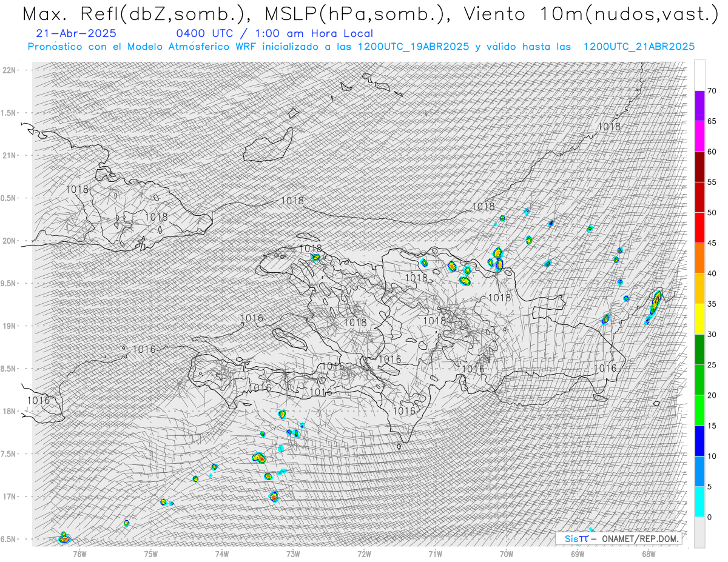Click the magenta 60-65 dBZ color segment
The width and height of the screenshot is (728, 562).
(699, 136)
